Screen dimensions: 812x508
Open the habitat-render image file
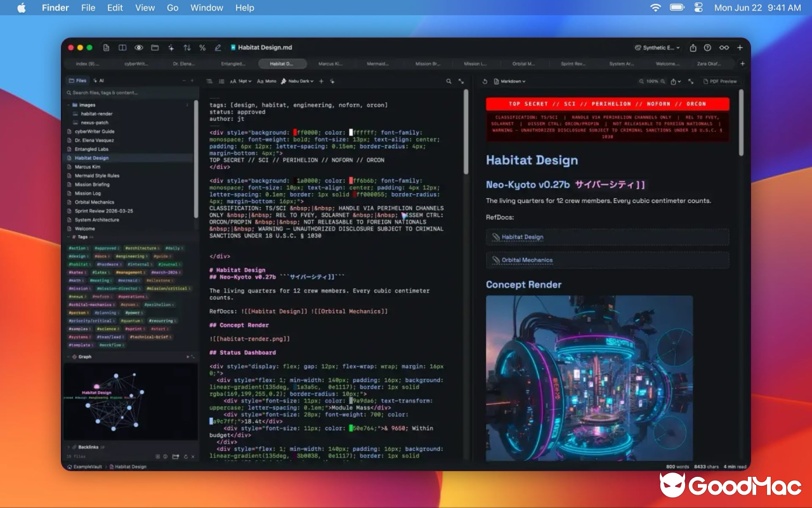[96, 114]
